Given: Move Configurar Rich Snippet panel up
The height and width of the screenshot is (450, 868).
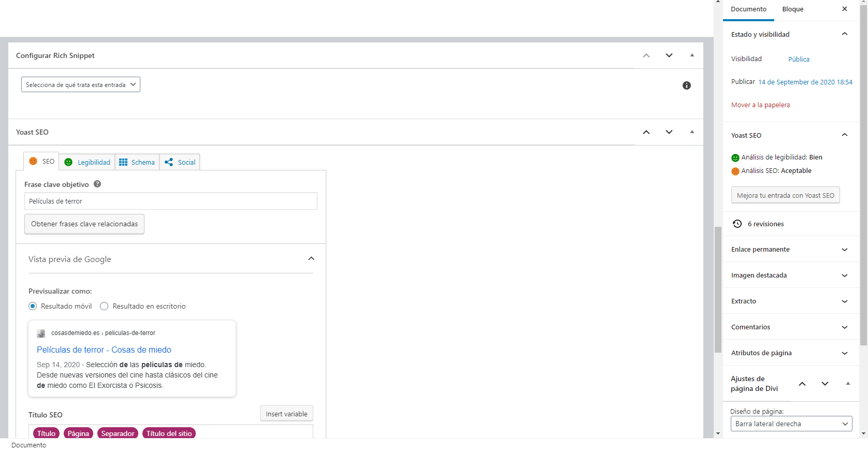Looking at the screenshot, I should (646, 55).
